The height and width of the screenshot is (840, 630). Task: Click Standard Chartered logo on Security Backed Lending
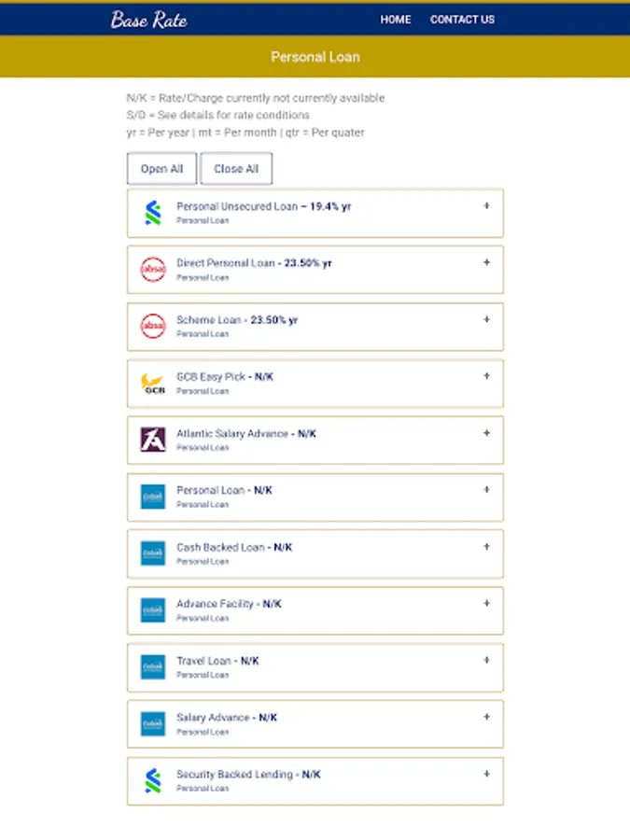point(153,780)
